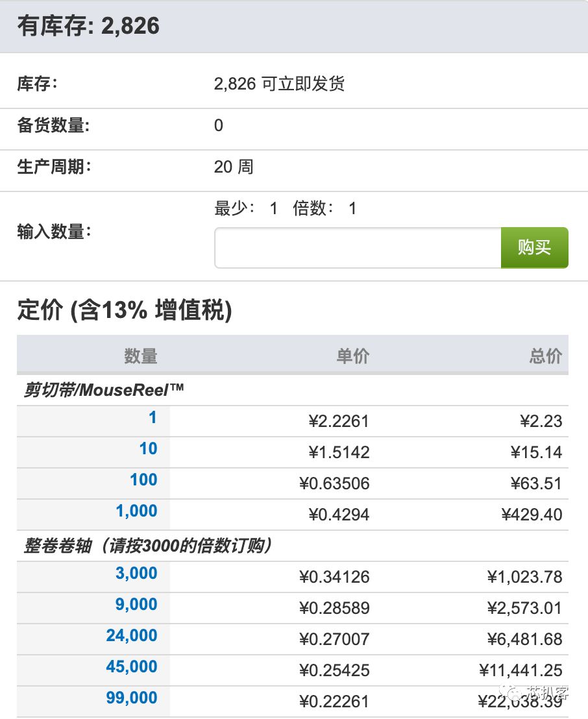Click total price ¥11,441.25
Image resolution: width=588 pixels, height=719 pixels.
pyautogui.click(x=520, y=671)
